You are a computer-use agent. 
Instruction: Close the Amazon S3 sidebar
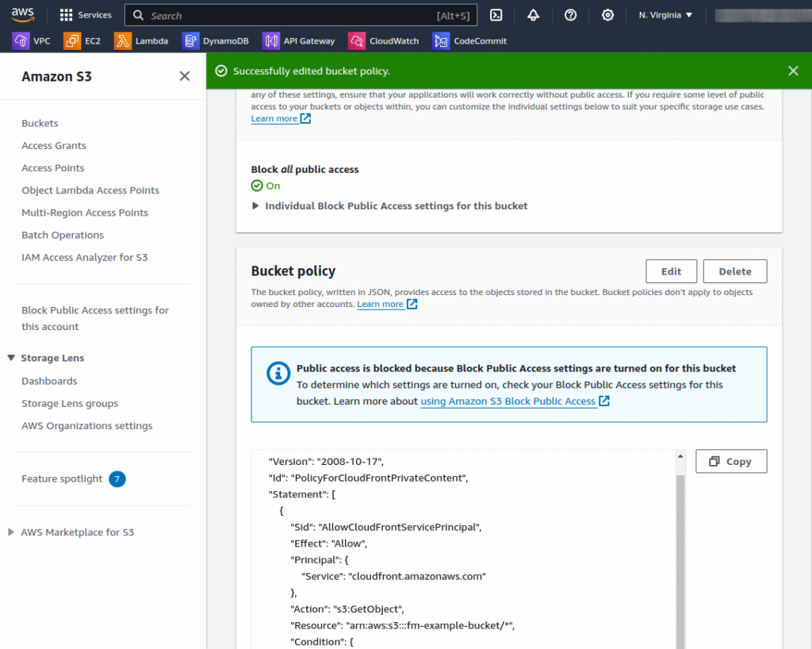pos(184,76)
